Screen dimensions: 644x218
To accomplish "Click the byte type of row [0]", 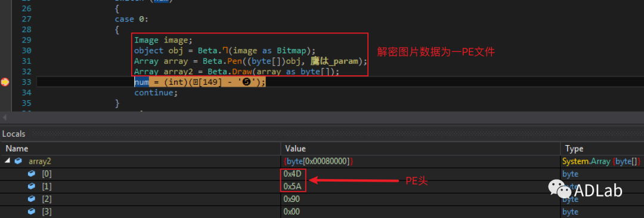I will [x=570, y=174].
